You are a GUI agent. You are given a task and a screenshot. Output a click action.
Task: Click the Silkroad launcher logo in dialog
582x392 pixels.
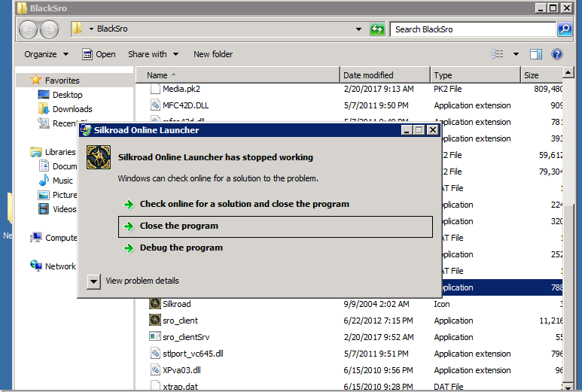click(x=99, y=157)
